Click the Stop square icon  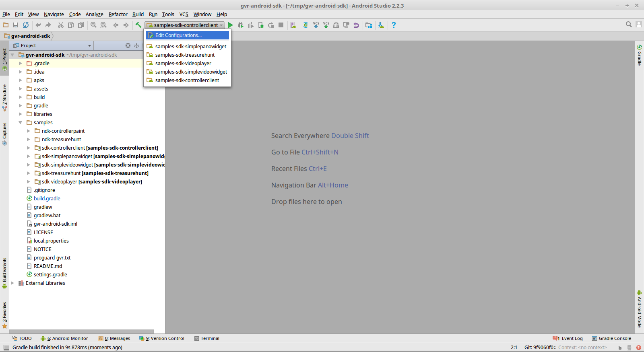(281, 25)
